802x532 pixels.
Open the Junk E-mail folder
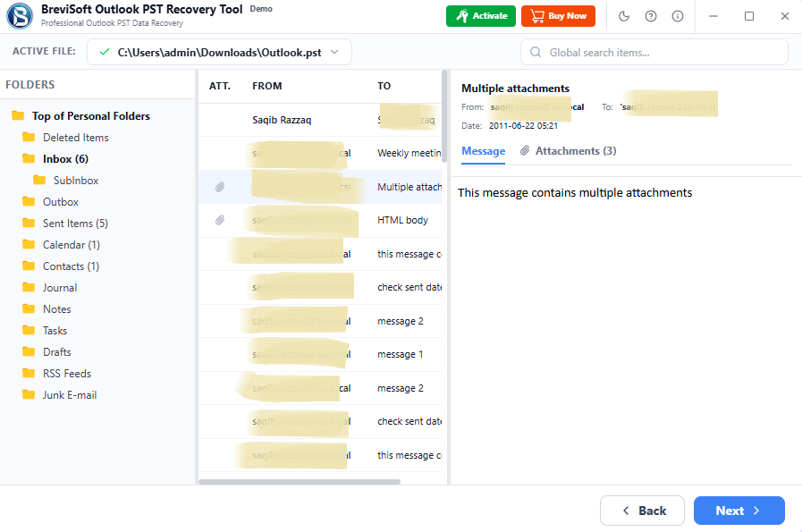[70, 395]
